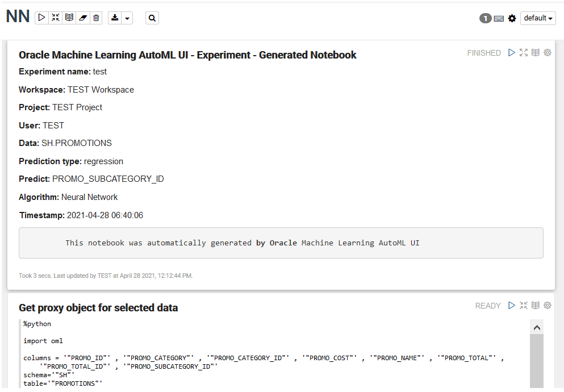Screen dimensions: 564x392
Task: Toggle show/hide code for all paragraphs
Action: click(56, 18)
